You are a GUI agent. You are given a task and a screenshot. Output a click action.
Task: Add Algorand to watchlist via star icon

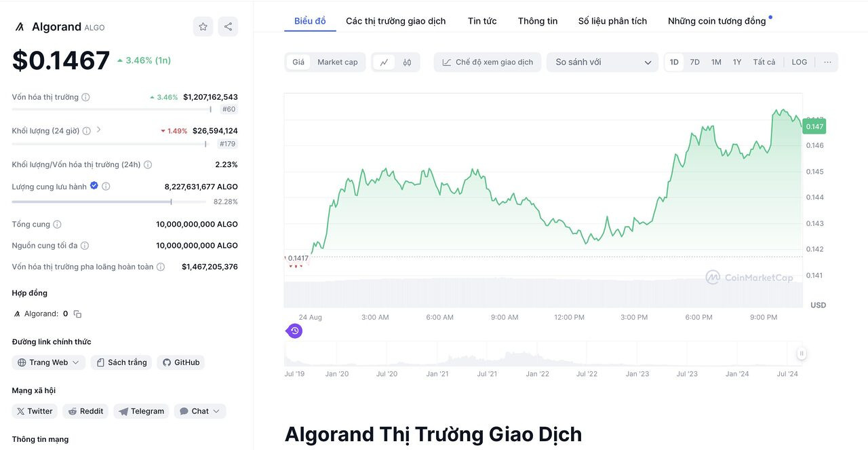[x=203, y=26]
